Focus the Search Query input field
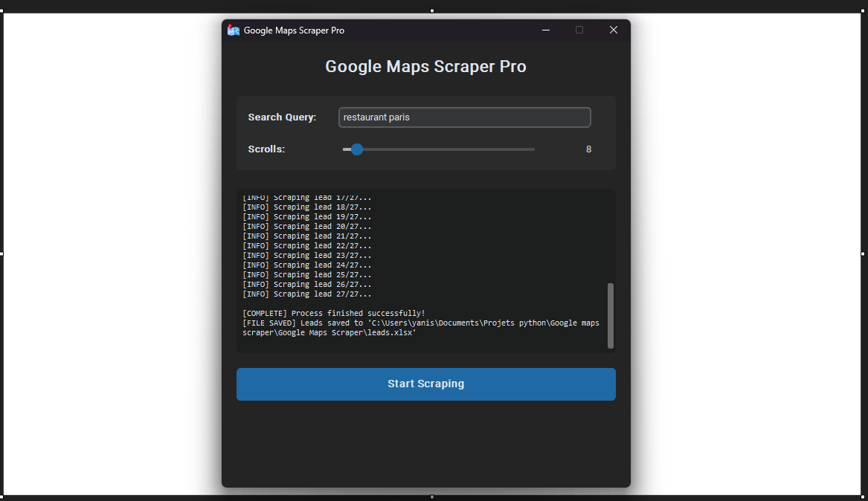 tap(464, 117)
